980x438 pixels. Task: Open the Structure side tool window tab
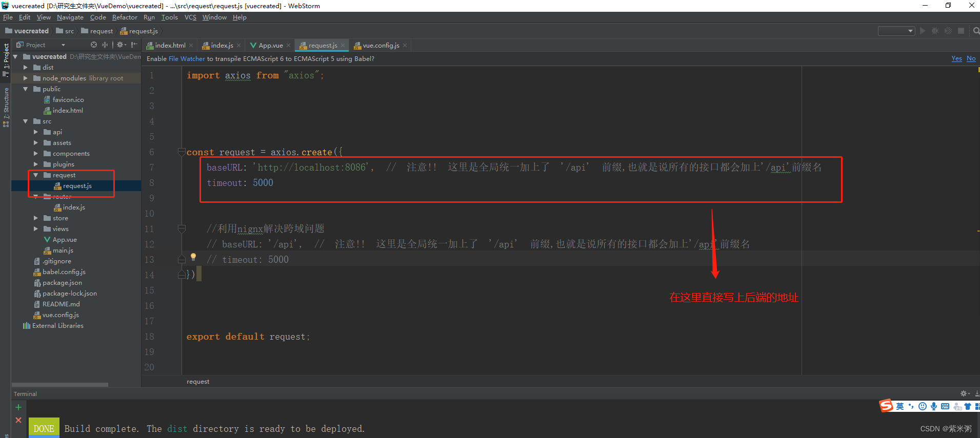(6, 107)
